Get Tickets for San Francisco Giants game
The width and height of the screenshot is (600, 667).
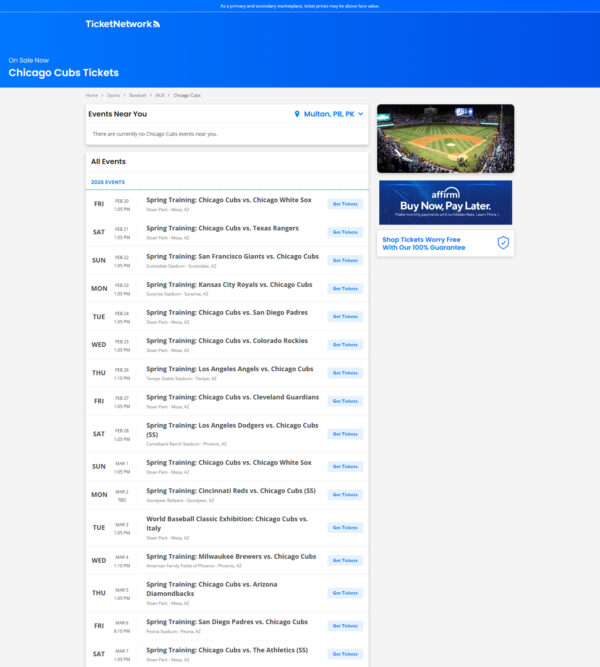coord(345,260)
